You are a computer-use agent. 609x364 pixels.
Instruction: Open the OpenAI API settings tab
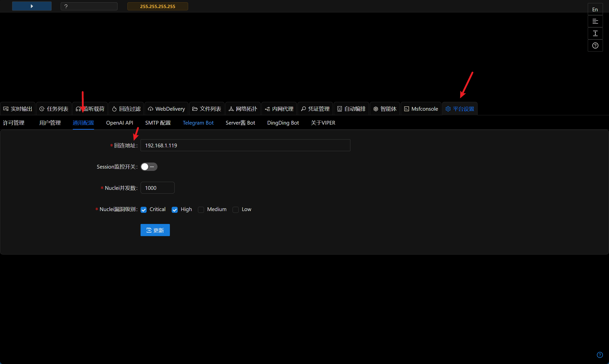coord(119,123)
